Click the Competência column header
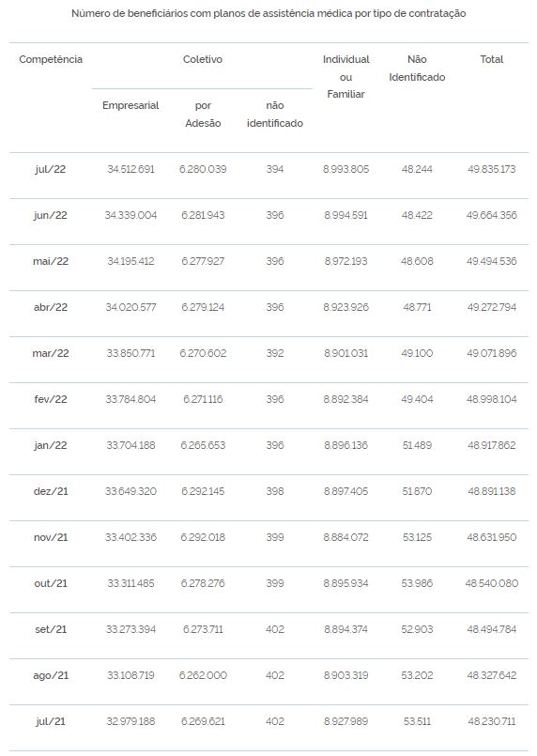Screen dimensions: 537x756 (x=51, y=59)
